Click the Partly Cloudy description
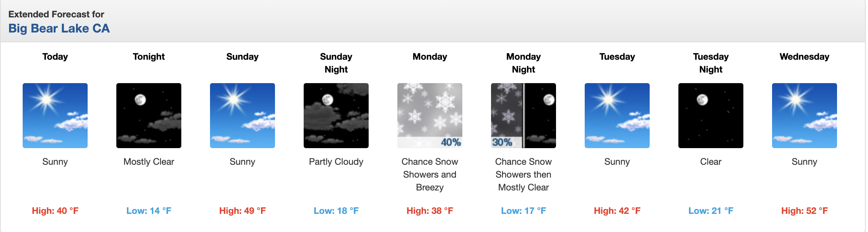 (336, 162)
